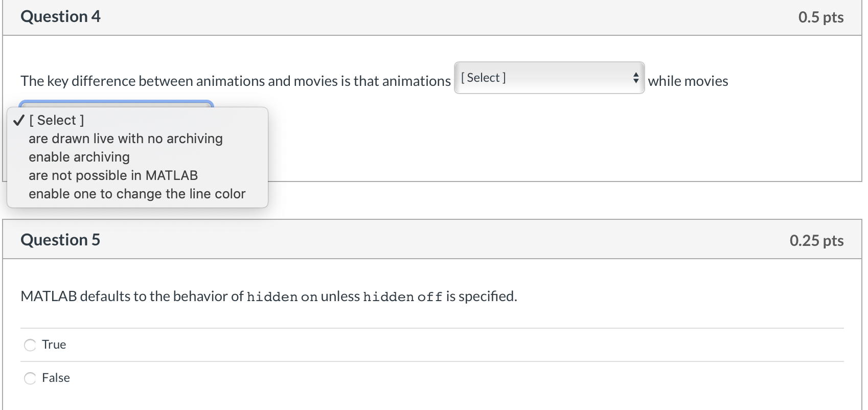Click the "hidden off" code text
The width and height of the screenshot is (868, 410).
tap(402, 297)
